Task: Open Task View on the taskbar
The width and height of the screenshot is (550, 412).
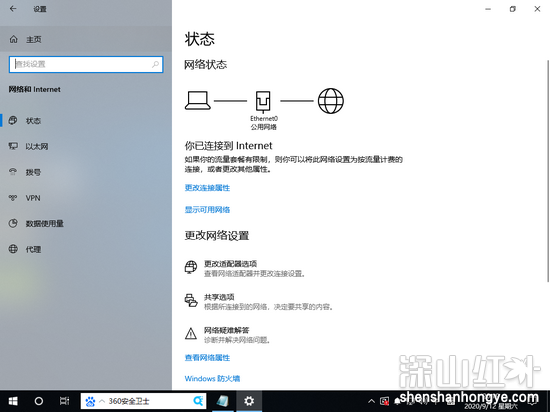Action: click(65, 401)
